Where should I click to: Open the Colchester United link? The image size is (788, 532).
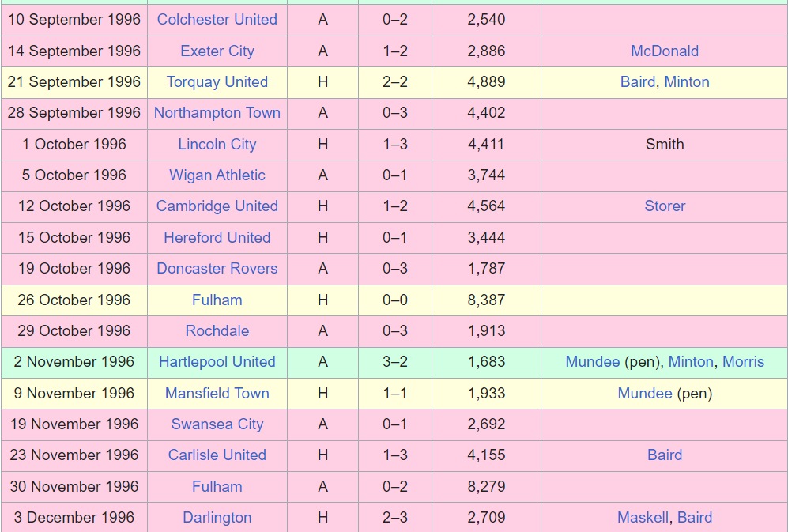[x=217, y=20]
